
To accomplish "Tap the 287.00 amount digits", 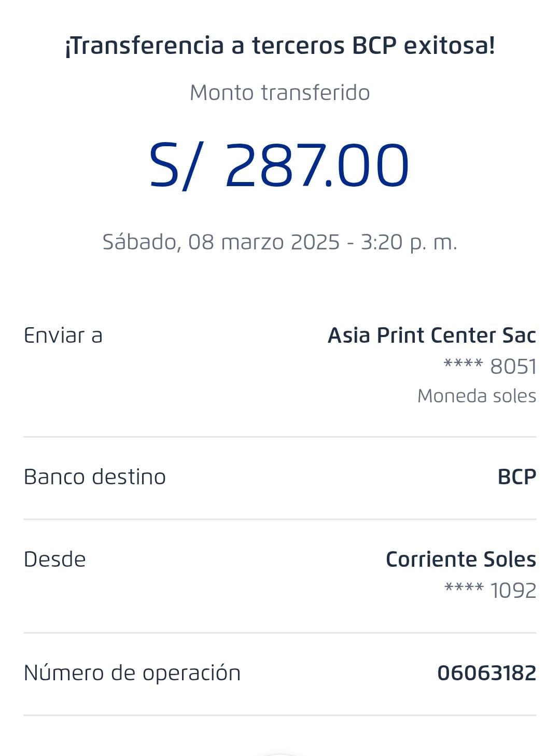I will tap(317, 166).
